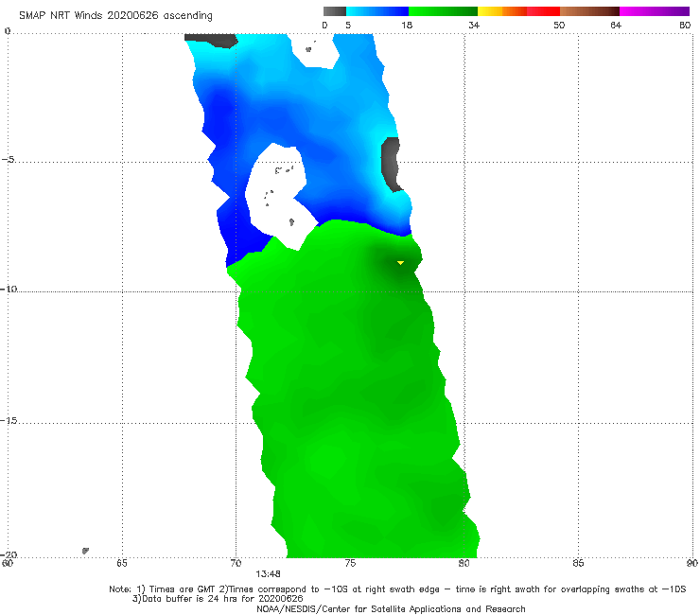The width and height of the screenshot is (700, 615).
Task: Click the longitude label '85'
Action: tap(578, 563)
